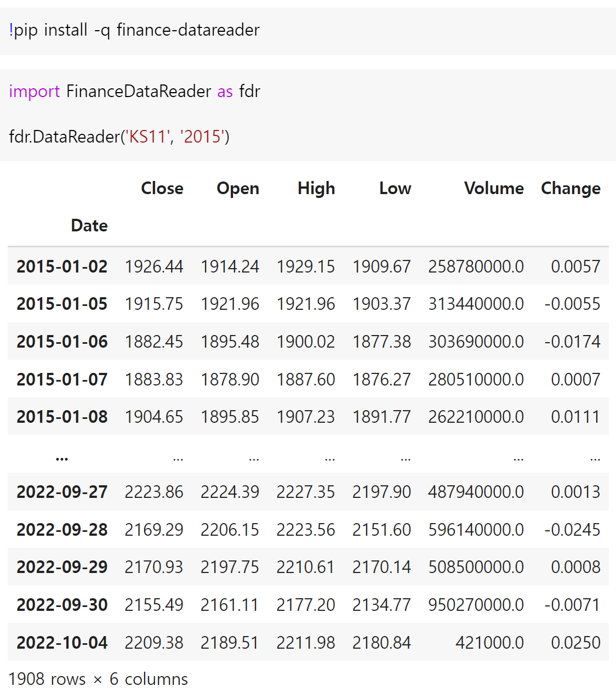Click the Close value 1926.44
Viewport: 616px width, 692px height.
(154, 266)
